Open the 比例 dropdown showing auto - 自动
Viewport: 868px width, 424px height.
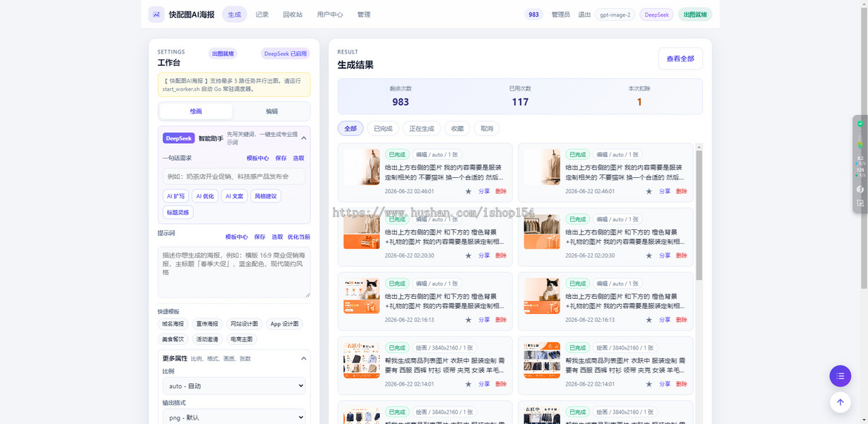[x=234, y=386]
